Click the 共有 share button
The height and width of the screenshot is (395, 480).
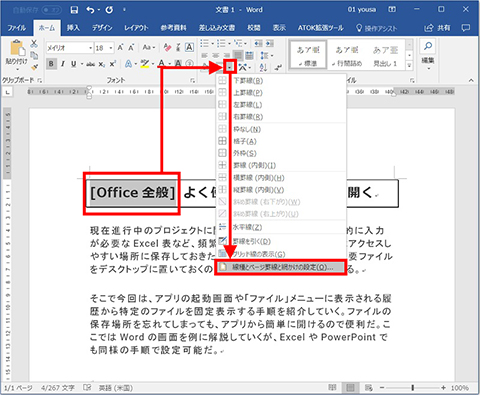click(438, 28)
